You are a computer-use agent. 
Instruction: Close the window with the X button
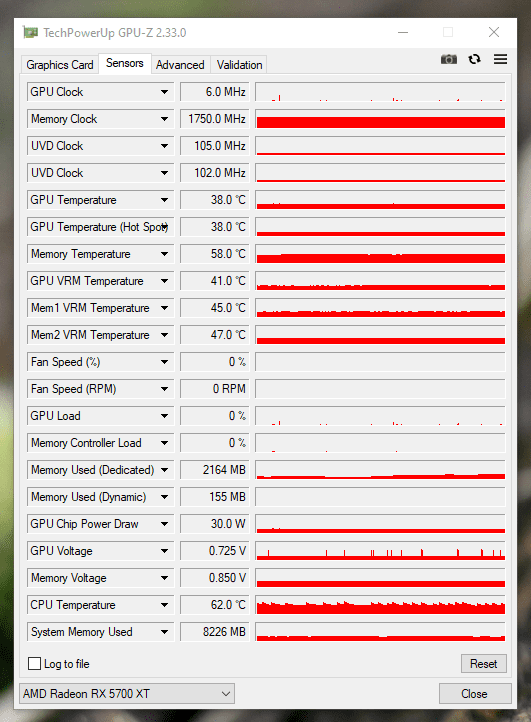(x=494, y=32)
